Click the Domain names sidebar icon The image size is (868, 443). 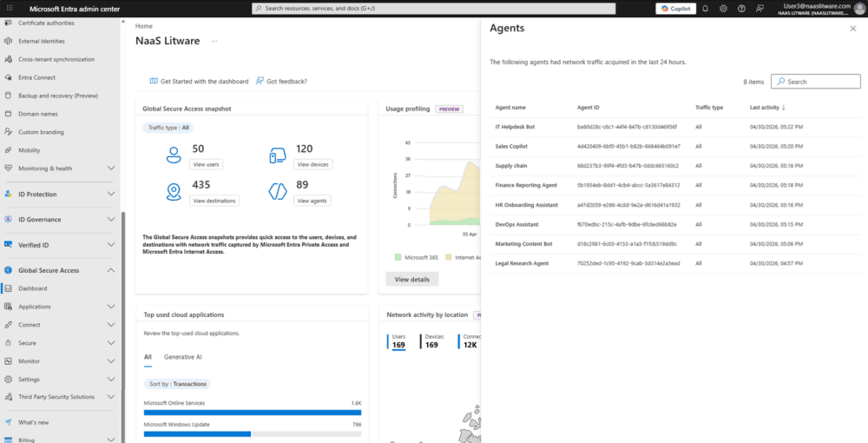click(8, 114)
